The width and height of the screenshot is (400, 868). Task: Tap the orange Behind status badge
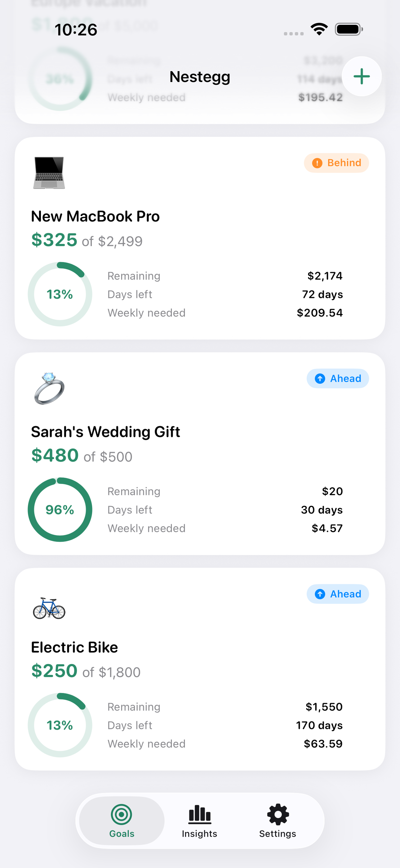pyautogui.click(x=336, y=163)
